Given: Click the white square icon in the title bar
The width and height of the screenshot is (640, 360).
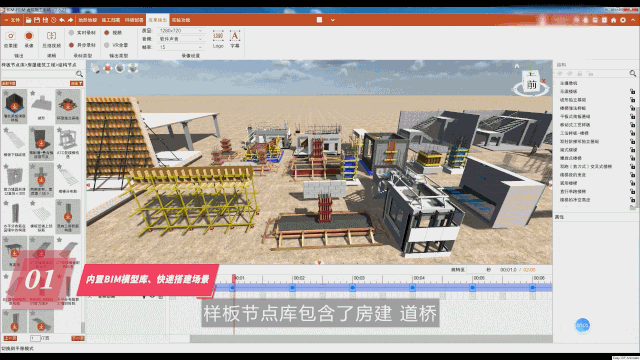Looking at the screenshot, I should [320, 20].
